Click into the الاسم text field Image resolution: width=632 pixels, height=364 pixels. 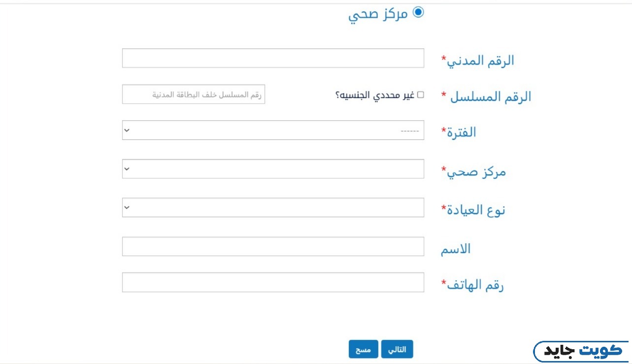273,246
